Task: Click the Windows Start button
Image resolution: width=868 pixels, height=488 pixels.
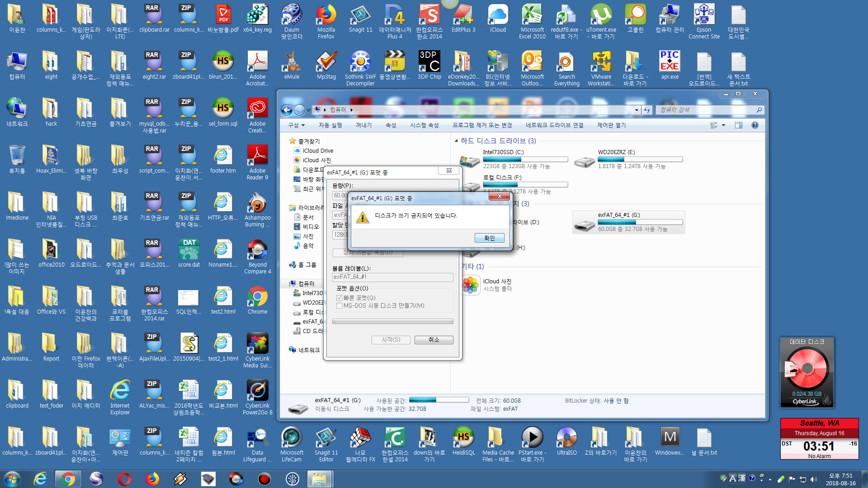Action: (x=12, y=479)
